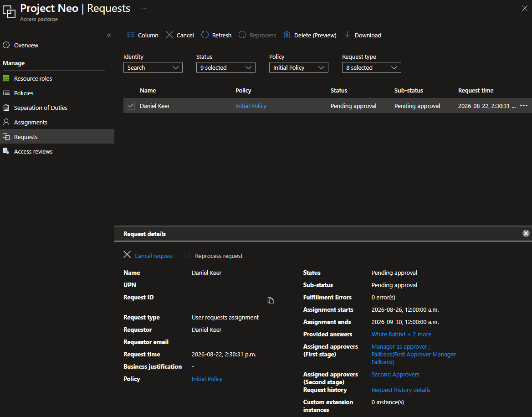Click the Second Approvers link
Image resolution: width=532 pixels, height=417 pixels.
point(395,374)
